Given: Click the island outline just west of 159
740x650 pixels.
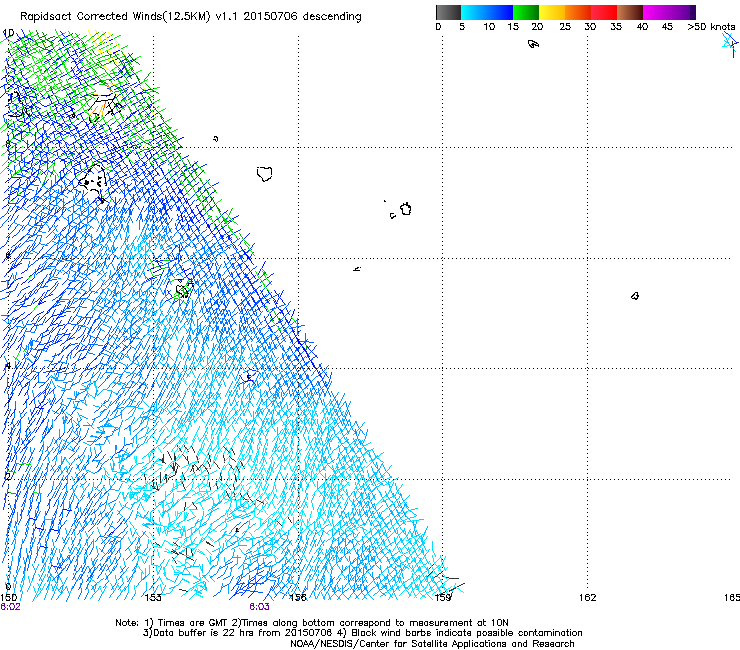Looking at the screenshot, I should 405,209.
